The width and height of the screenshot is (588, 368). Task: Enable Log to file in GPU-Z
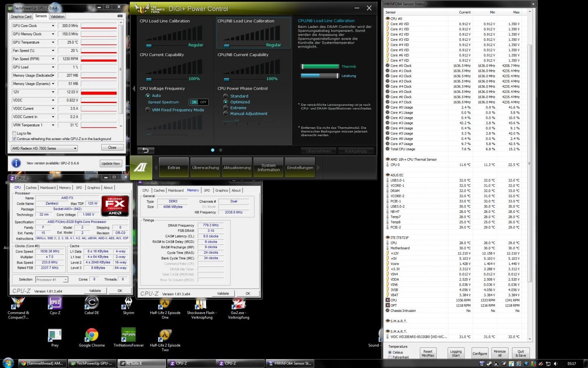click(15, 133)
